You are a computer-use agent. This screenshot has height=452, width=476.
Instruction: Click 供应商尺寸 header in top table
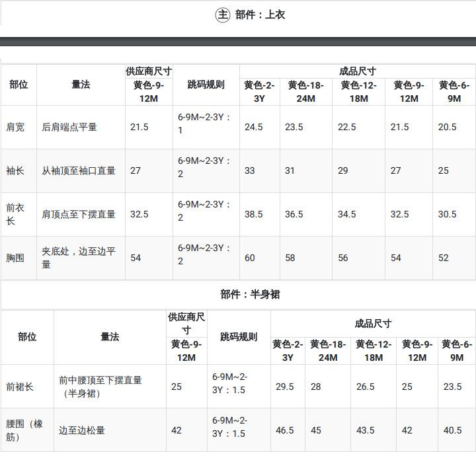[x=149, y=71]
